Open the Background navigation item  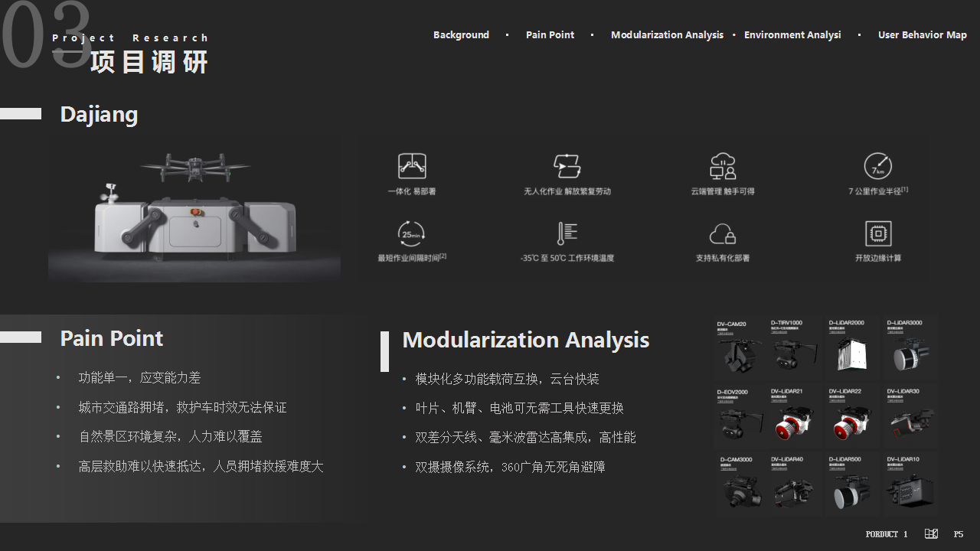coord(461,34)
